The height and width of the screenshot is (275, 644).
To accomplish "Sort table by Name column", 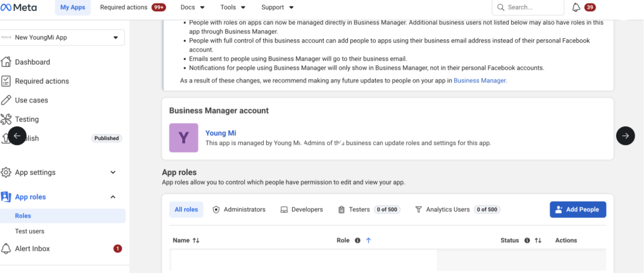I will tap(196, 240).
